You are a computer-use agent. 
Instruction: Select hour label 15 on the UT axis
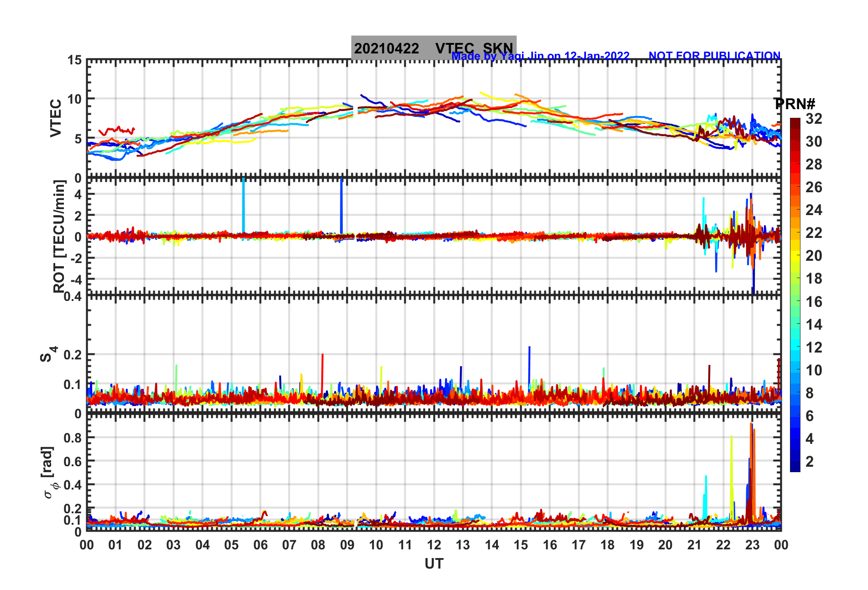(521, 545)
